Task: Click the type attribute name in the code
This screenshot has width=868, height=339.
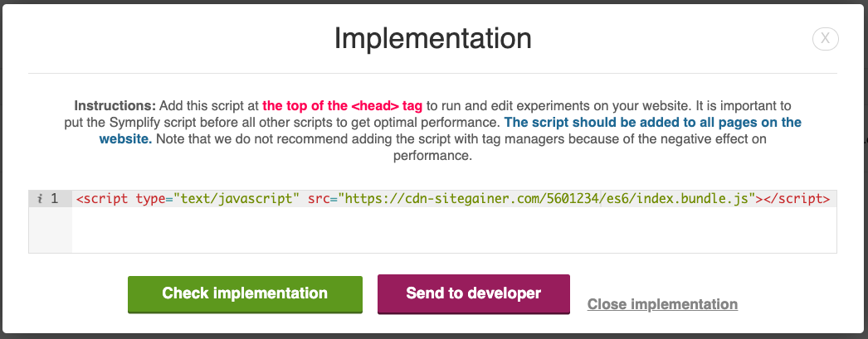Action: coord(150,199)
